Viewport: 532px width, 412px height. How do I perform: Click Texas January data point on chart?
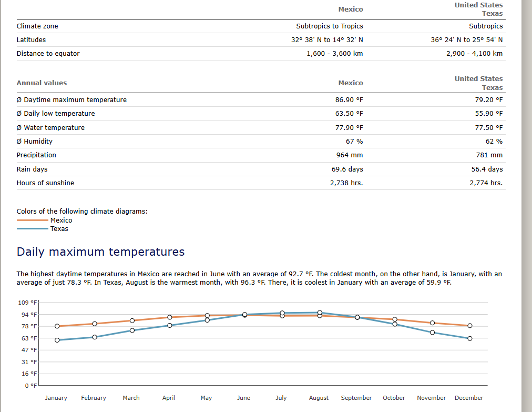[x=57, y=340]
